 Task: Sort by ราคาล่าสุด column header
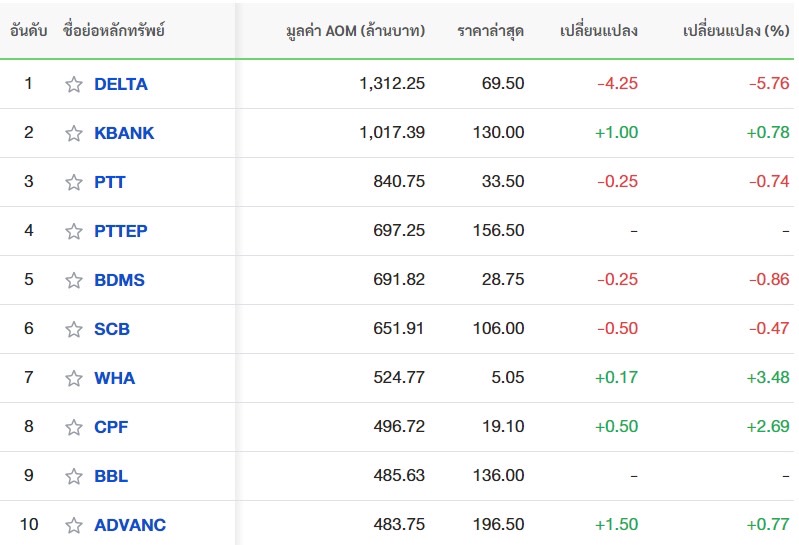(490, 31)
